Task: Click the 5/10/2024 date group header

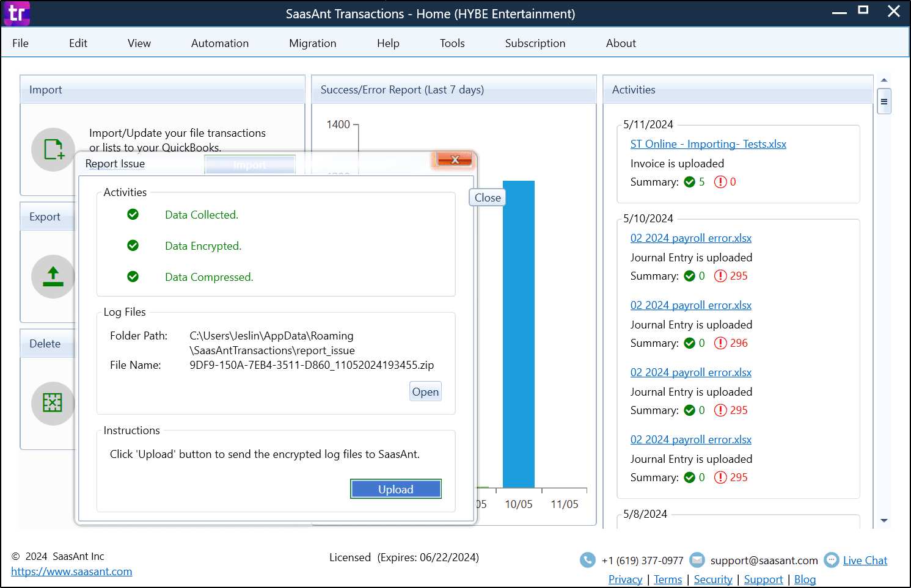Action: (648, 219)
